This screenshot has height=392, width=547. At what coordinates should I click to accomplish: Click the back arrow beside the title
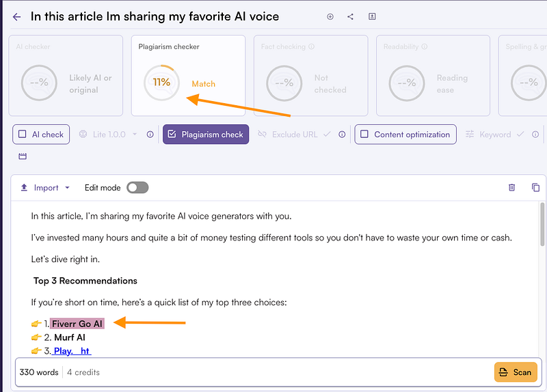16,16
